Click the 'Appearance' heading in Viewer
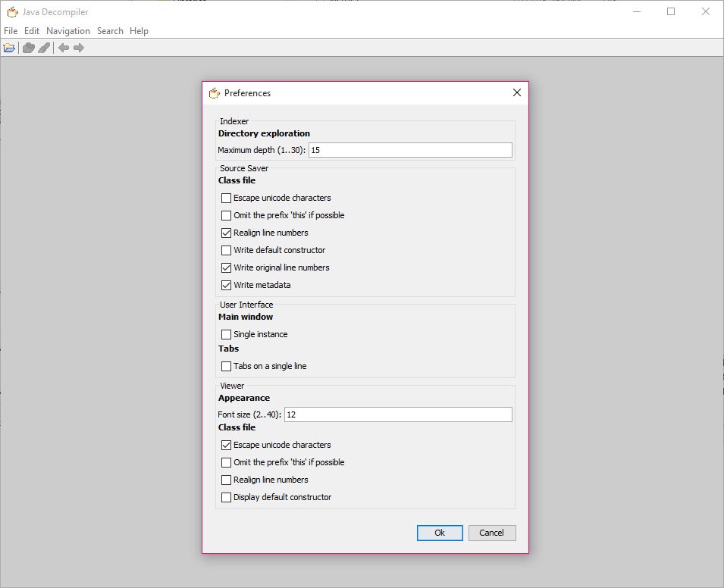This screenshot has height=588, width=724. pyautogui.click(x=244, y=398)
